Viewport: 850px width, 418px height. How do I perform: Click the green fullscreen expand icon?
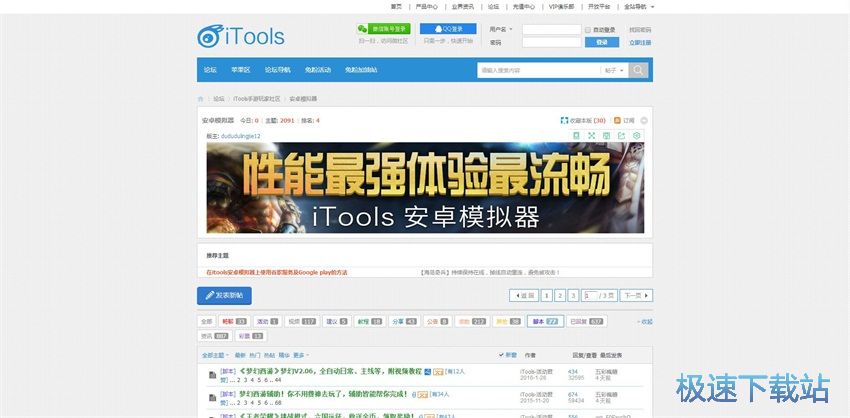coord(591,136)
